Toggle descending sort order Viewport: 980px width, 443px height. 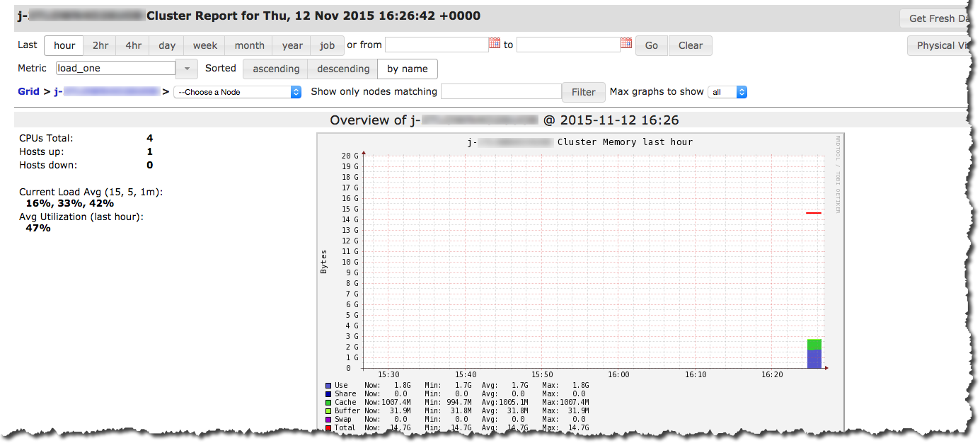[342, 69]
